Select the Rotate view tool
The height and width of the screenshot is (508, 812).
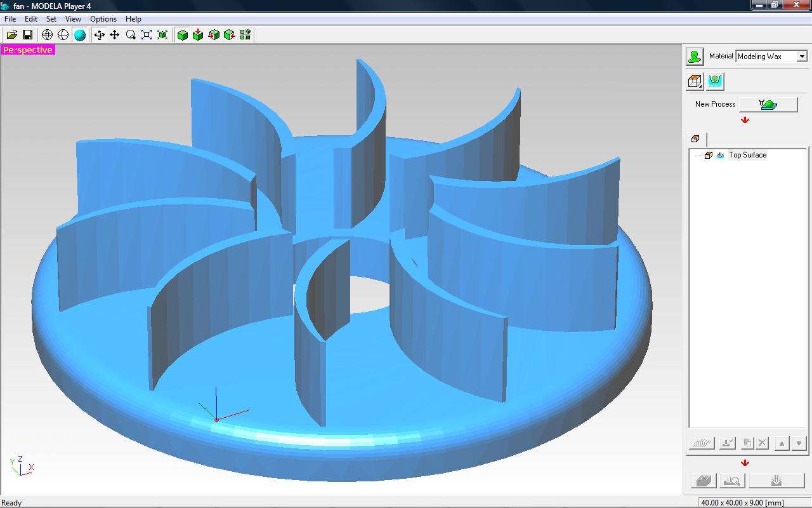(99, 35)
